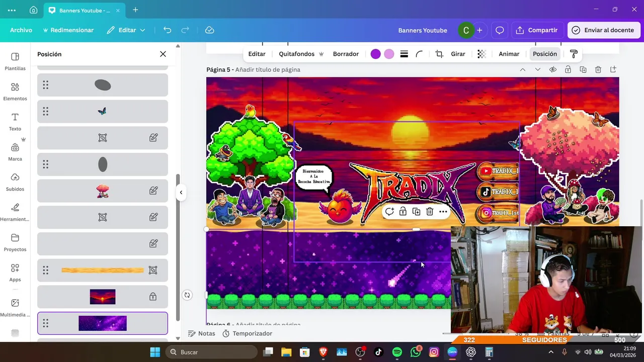Toggle lock on selected element toolbar
Image resolution: width=644 pixels, height=362 pixels.
coord(403,212)
